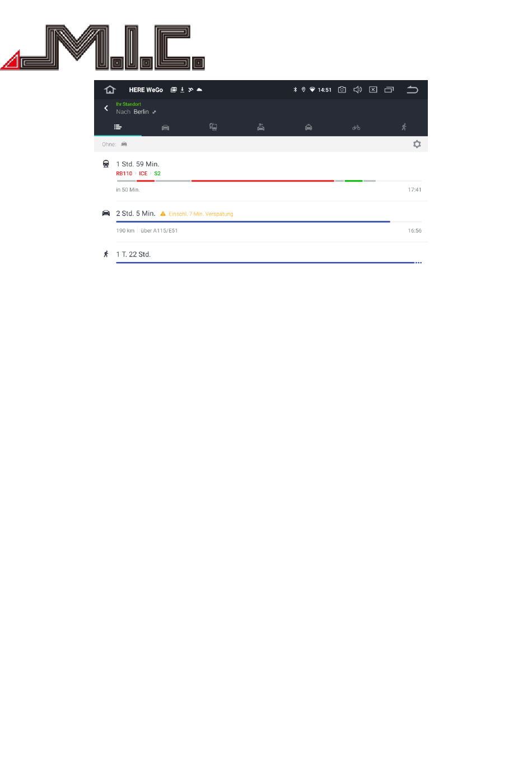Swap start and destination next to Berlin
The image size is (532, 778).
click(x=155, y=112)
